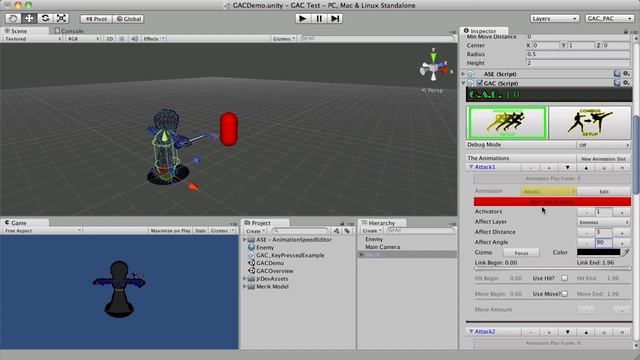Open the ASE (Script) help icon
Screen dimensions: 640x360
click(617, 74)
